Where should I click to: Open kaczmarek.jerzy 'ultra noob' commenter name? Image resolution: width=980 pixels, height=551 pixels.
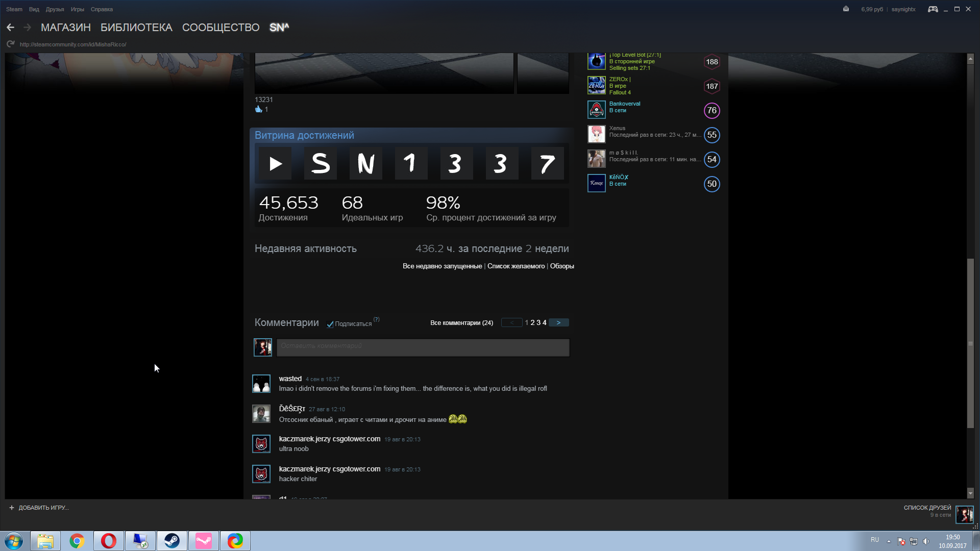coord(330,439)
